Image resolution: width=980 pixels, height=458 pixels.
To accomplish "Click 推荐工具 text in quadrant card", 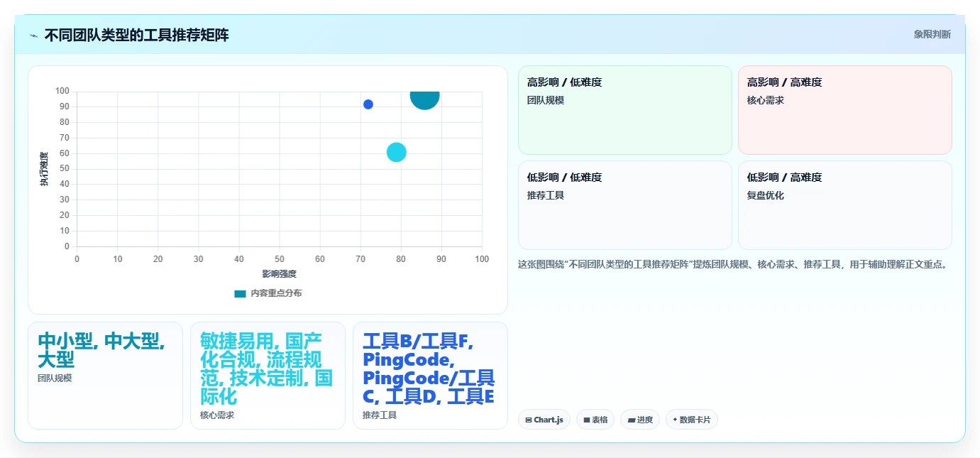I will (x=546, y=195).
